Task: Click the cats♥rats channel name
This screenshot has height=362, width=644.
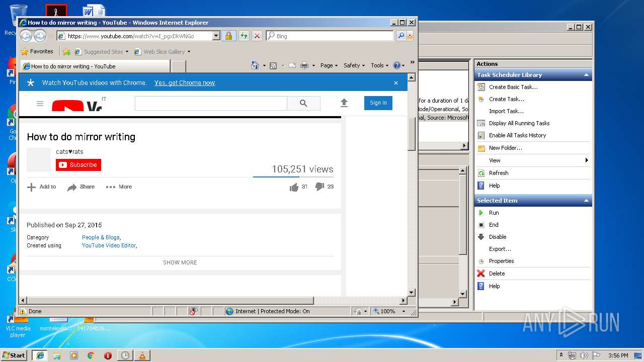Action: 69,152
